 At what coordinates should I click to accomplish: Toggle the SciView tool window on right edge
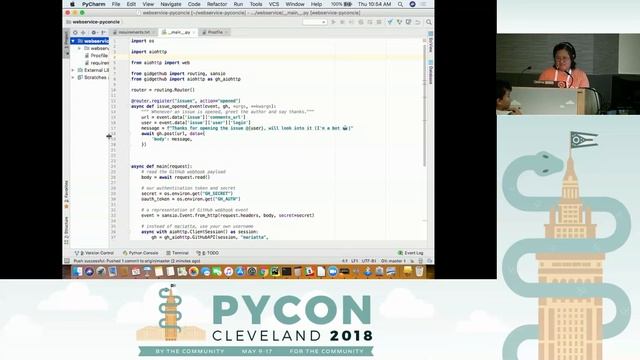[x=431, y=43]
